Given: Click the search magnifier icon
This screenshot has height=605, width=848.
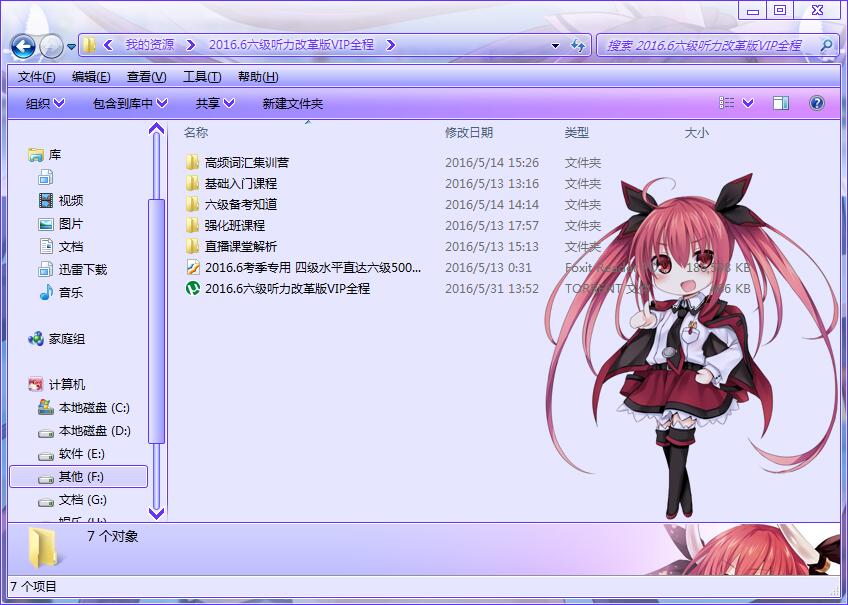Looking at the screenshot, I should tap(826, 46).
